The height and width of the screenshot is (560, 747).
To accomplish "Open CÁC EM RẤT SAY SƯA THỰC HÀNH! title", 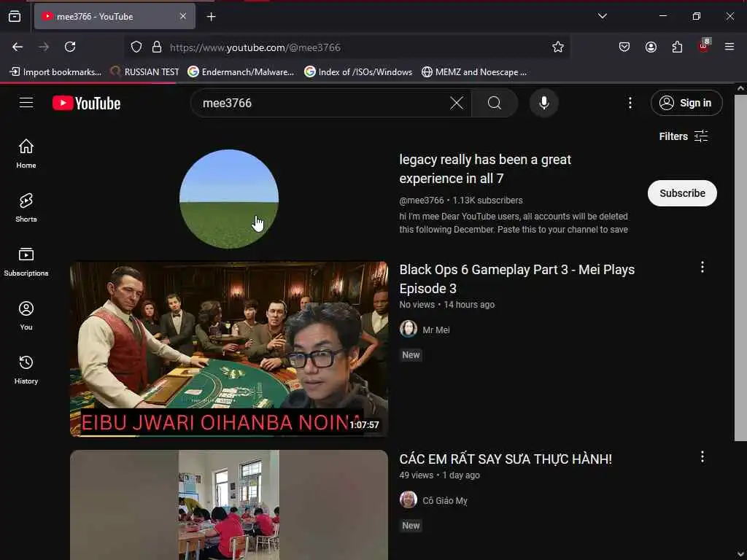I will (506, 459).
